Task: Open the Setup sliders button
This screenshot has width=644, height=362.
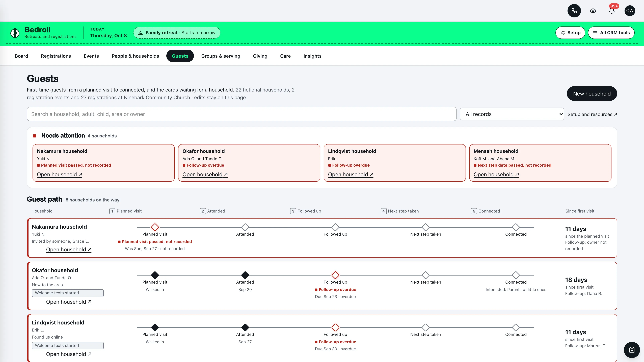Action: [570, 33]
